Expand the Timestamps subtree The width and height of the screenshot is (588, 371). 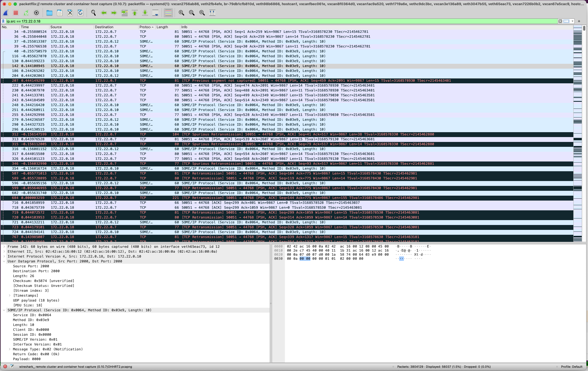click(x=10, y=296)
